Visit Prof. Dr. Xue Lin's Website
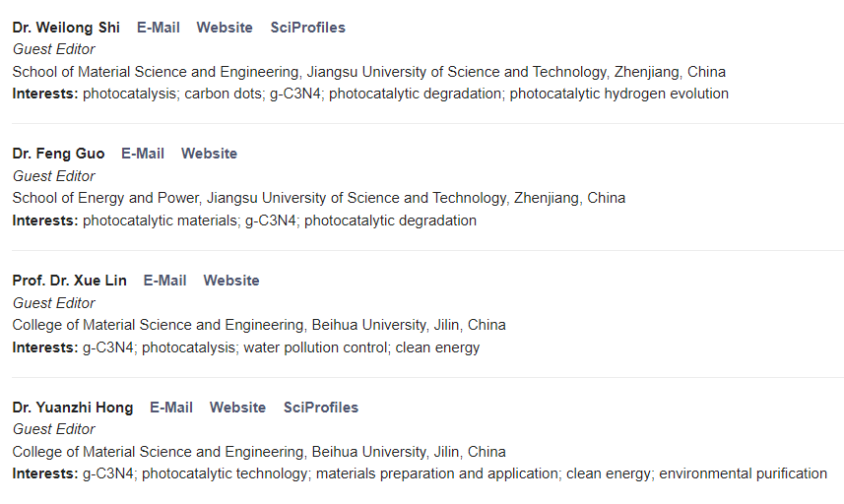844x504 pixels. (x=231, y=281)
